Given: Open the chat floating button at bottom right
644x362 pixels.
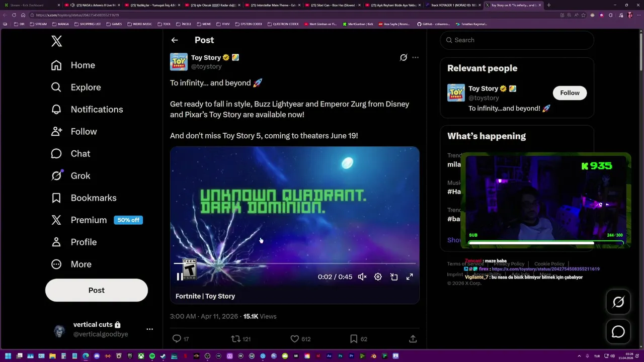Looking at the screenshot, I should pyautogui.click(x=618, y=332).
